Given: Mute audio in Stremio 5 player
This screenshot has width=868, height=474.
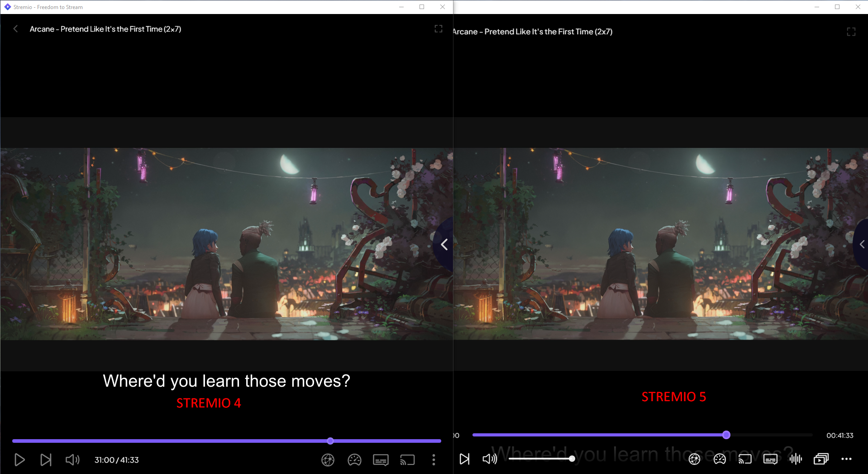Looking at the screenshot, I should (490, 459).
